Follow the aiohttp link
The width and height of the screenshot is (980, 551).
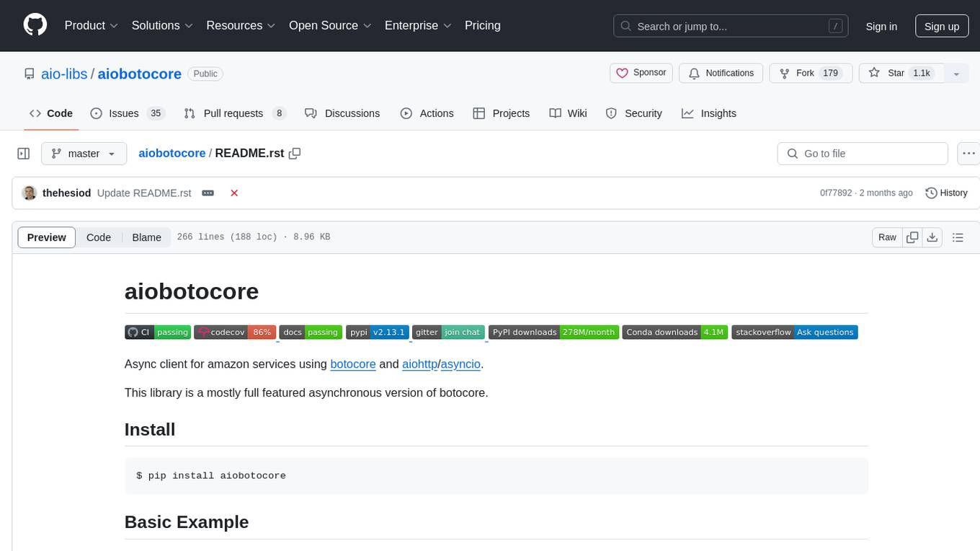tap(420, 364)
